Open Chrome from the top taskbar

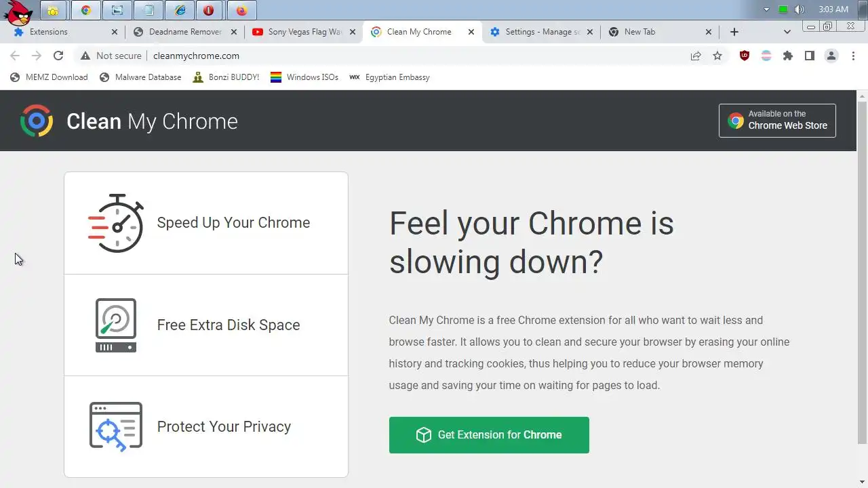85,10
